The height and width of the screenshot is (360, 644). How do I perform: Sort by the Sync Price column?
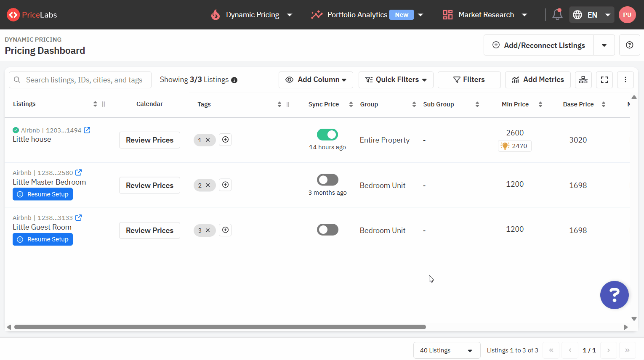point(351,104)
